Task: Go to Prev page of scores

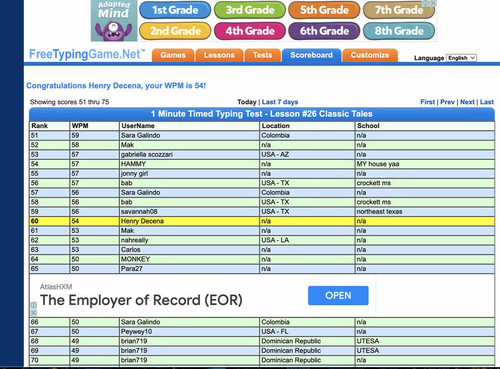Action: tap(447, 102)
